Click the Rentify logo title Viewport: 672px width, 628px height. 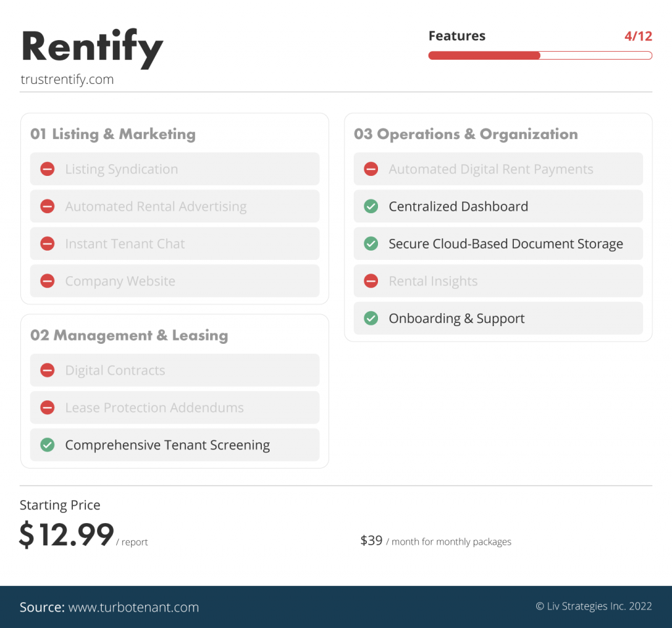point(92,48)
